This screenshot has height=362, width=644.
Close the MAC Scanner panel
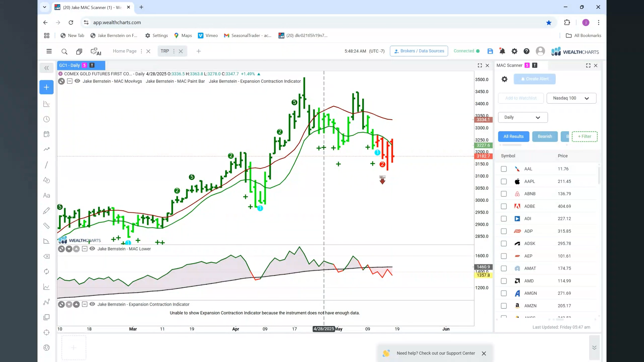pyautogui.click(x=596, y=65)
